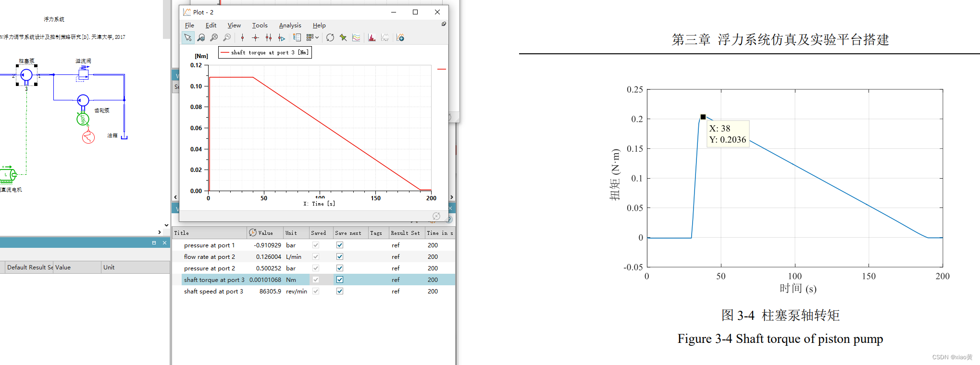Click the zoom-to-fit magnifier icon
This screenshot has width=980, height=365.
[x=201, y=37]
